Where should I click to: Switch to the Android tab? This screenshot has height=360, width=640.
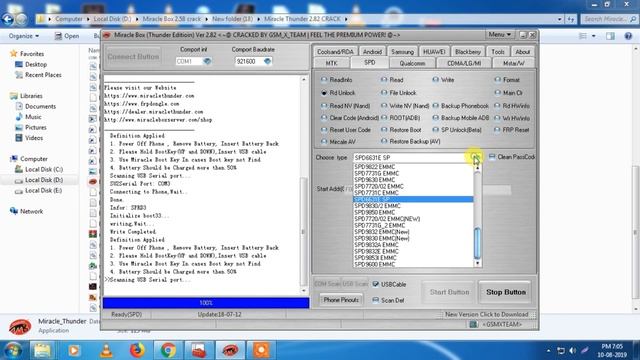tap(372, 52)
